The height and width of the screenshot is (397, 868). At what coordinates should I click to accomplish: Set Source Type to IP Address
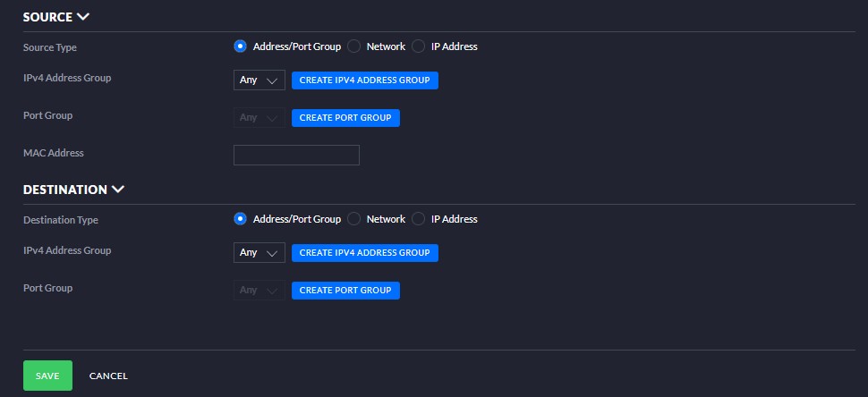[x=418, y=46]
